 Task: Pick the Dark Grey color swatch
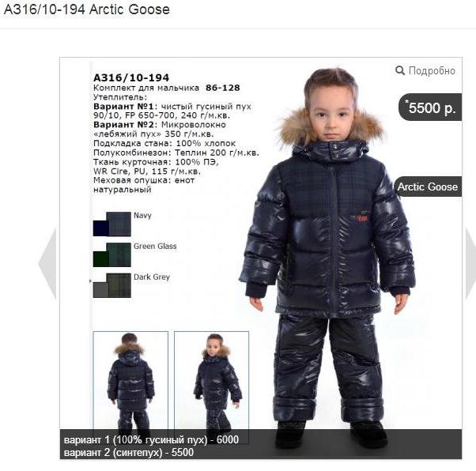(112, 285)
